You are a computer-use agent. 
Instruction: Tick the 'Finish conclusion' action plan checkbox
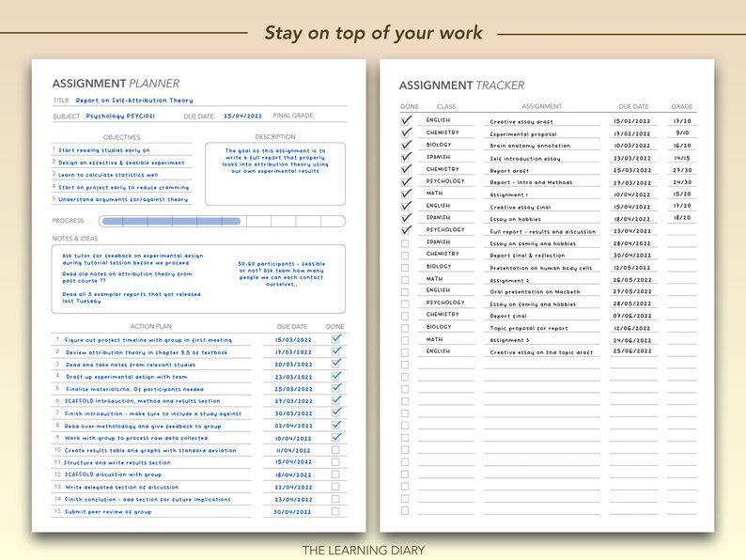click(x=335, y=499)
